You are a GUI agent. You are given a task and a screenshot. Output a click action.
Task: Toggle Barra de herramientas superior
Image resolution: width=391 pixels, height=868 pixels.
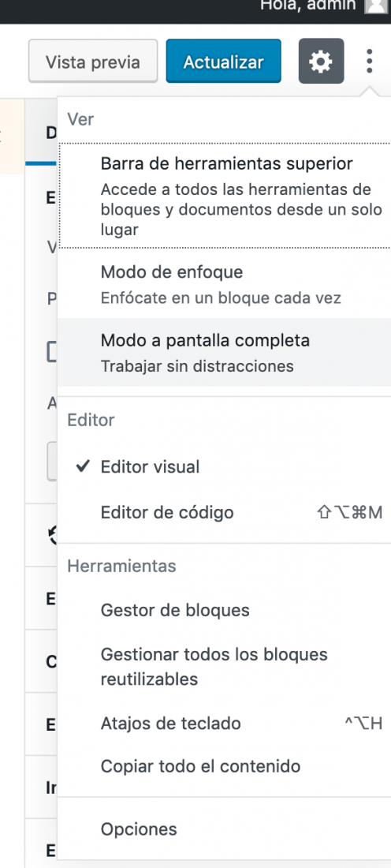point(223,196)
